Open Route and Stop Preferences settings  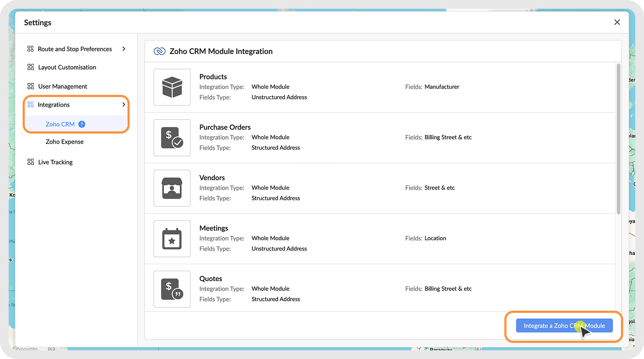pyautogui.click(x=75, y=49)
